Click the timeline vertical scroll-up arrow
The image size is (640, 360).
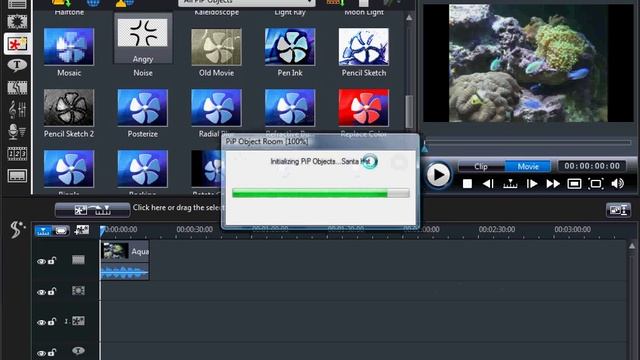(632, 246)
